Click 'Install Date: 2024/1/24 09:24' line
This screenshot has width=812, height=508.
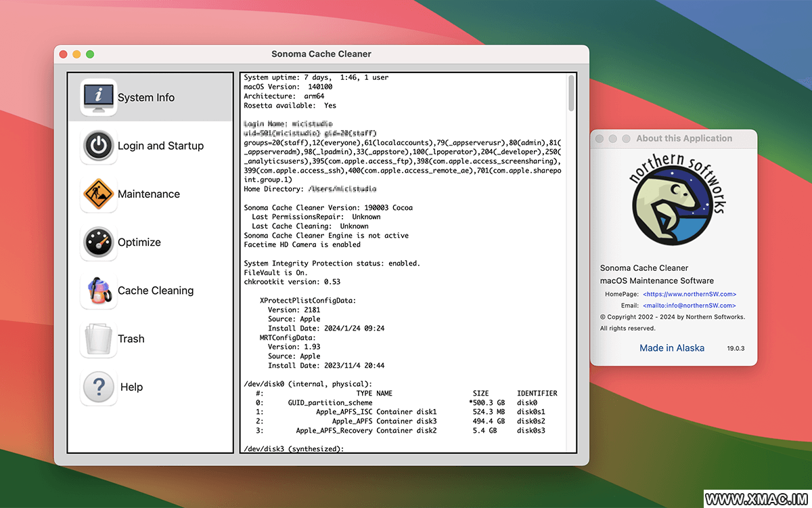(326, 329)
